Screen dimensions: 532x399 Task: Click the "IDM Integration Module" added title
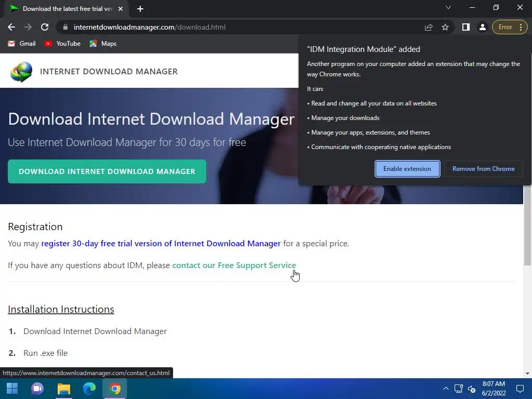point(363,49)
